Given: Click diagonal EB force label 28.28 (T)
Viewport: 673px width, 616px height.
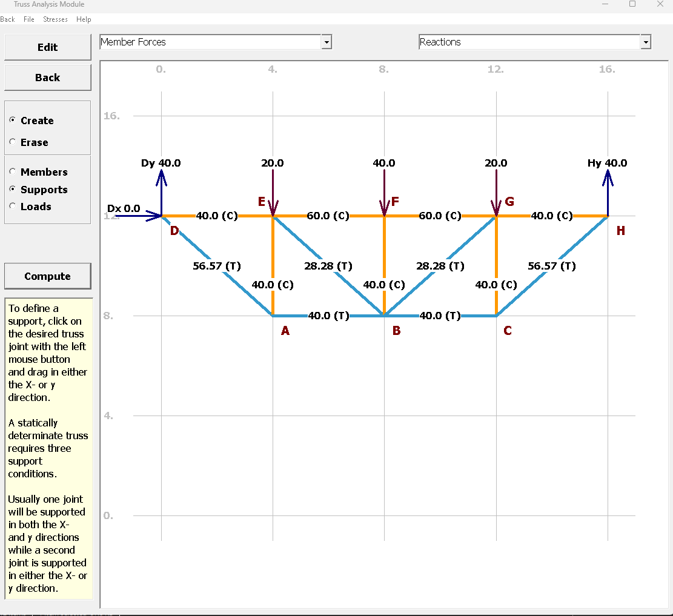Looking at the screenshot, I should [x=328, y=266].
